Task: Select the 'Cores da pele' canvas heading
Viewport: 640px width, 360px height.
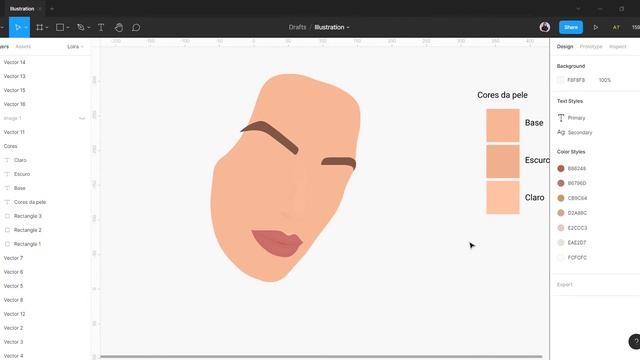Action: [x=502, y=95]
